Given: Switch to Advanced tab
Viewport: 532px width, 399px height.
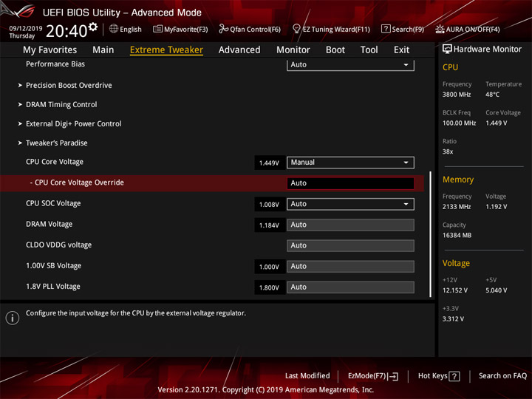Looking at the screenshot, I should 239,50.
